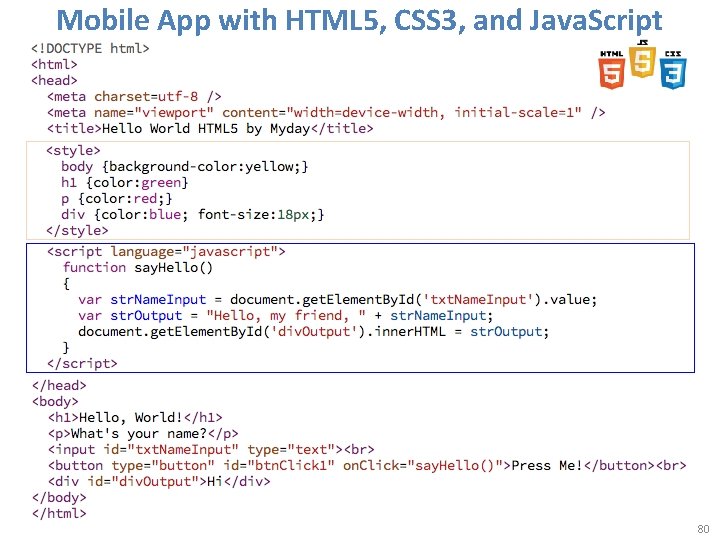
Task: Click the title line 'Hello World HTML5 by Myday'
Action: (x=210, y=129)
